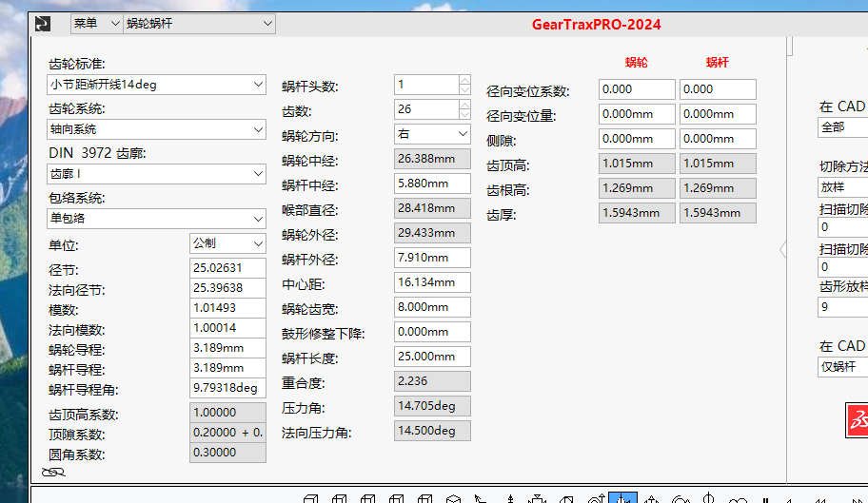Open the 全部 dropdown under 在 CAD
The height and width of the screenshot is (503, 868).
842,127
